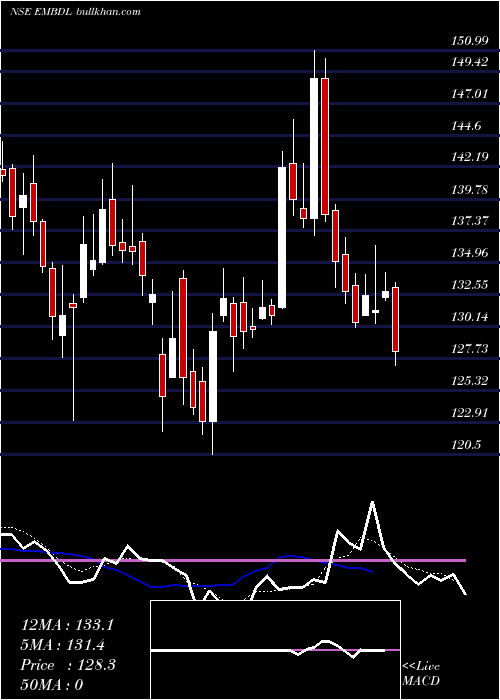Click the 125.32 price axis label
Screen dimensions: 500x700
pos(469,381)
